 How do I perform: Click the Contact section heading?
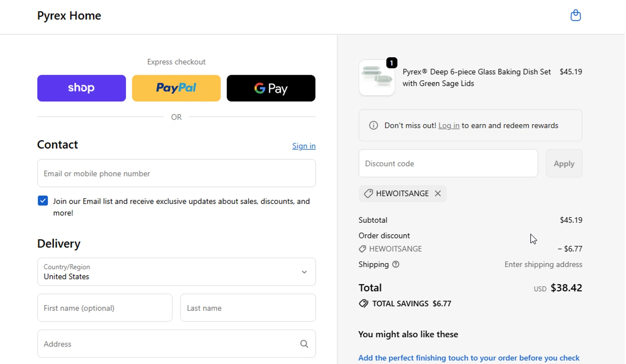[58, 145]
